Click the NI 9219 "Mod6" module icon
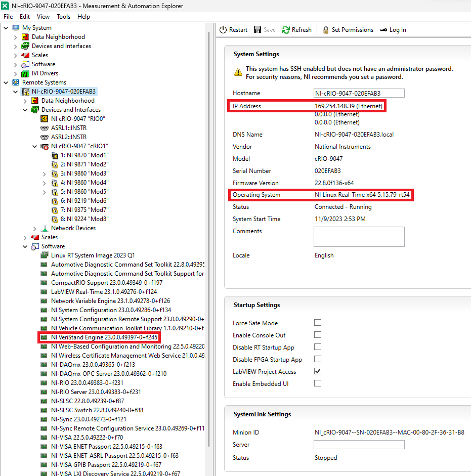 coord(55,201)
